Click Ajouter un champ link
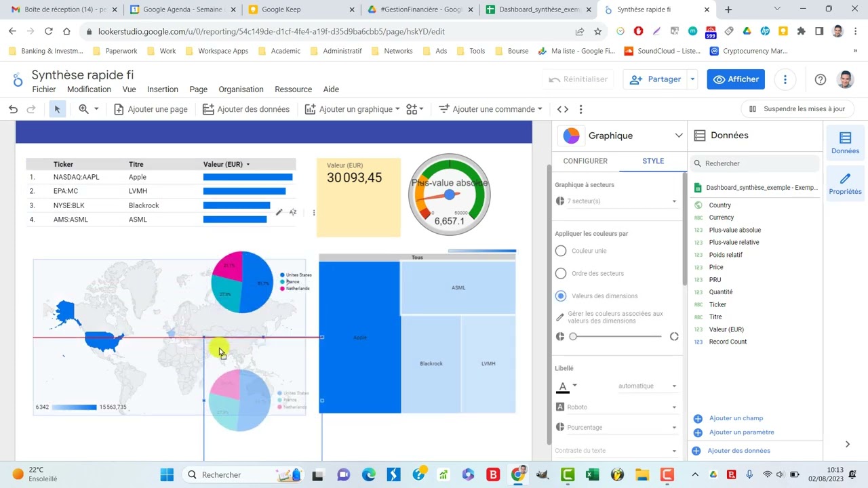Screen dimensions: 868x488 [735, 418]
